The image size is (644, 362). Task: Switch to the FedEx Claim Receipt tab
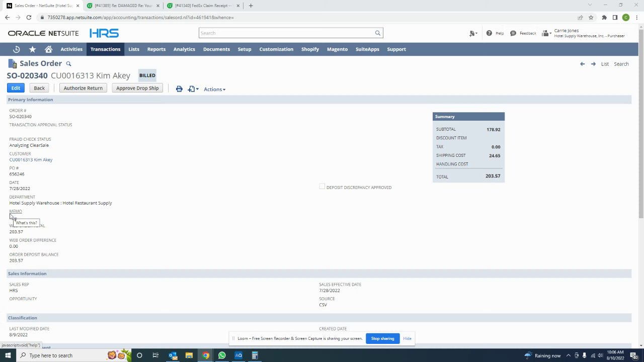click(203, 6)
